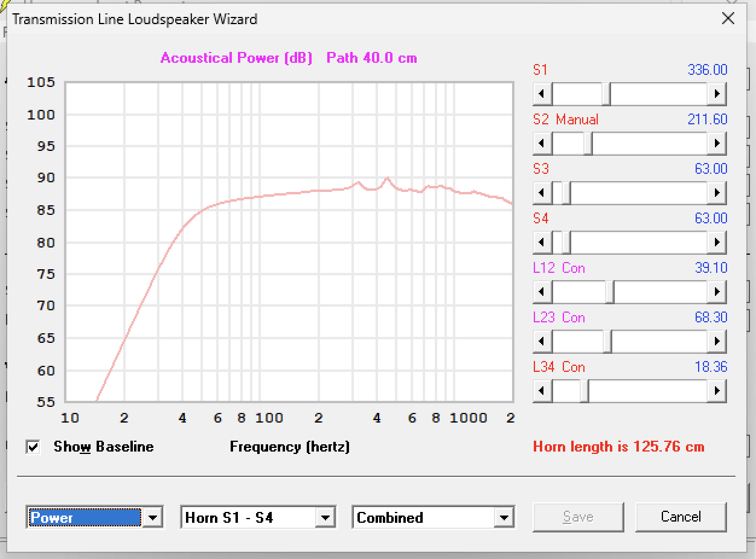The image size is (756, 559).
Task: Click the S2 Manual slider right arrow
Action: coord(717,144)
